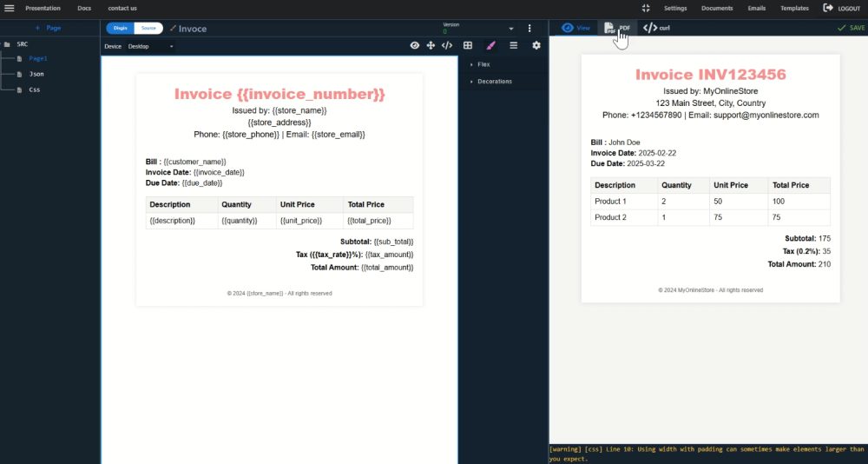The image size is (868, 464).
Task: Click the Total Amount 210 line in preview
Action: click(799, 264)
